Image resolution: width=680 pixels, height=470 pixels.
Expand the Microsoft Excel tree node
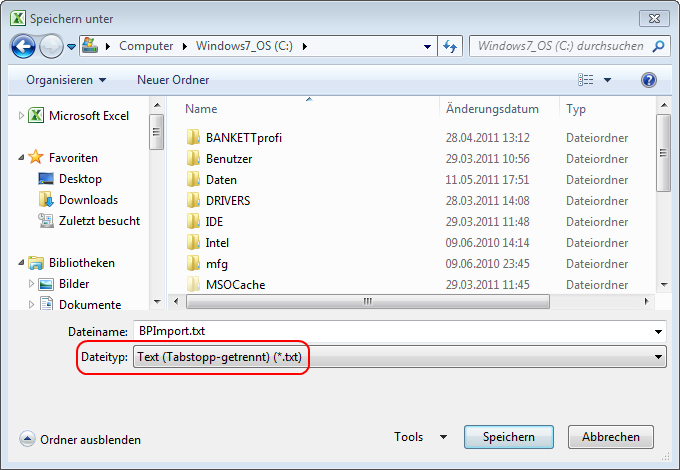point(21,116)
